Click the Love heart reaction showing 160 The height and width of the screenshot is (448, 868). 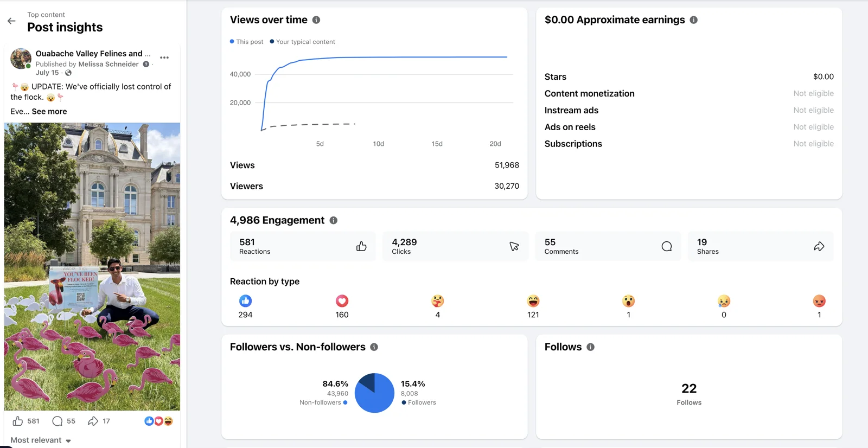pos(342,301)
